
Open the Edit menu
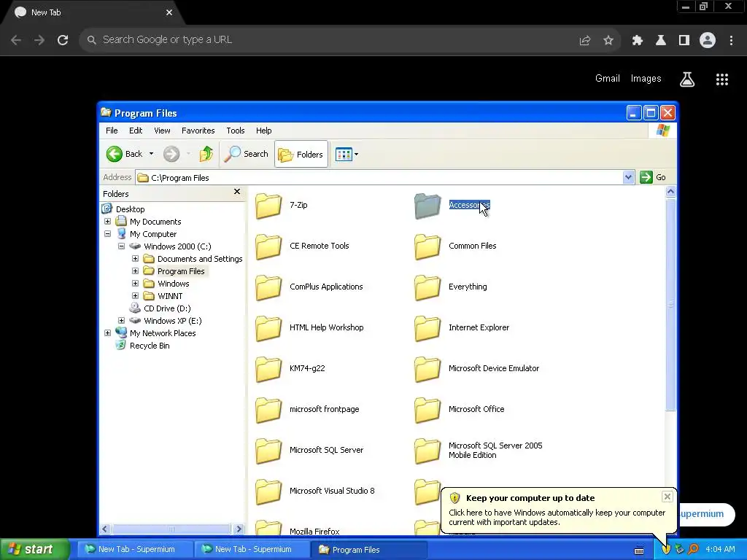[x=135, y=131]
